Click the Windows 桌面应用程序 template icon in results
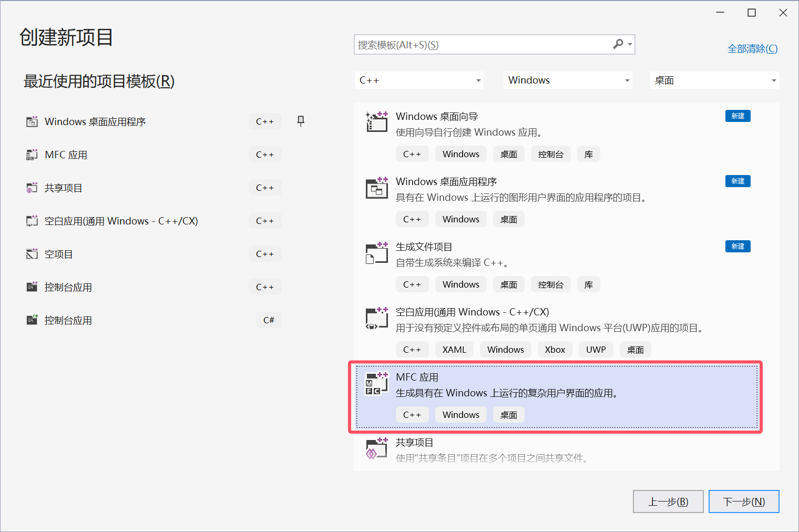Viewport: 799px width, 532px height. [377, 187]
